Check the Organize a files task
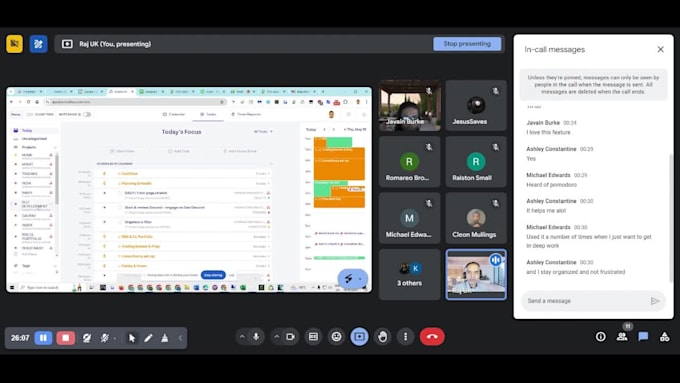680x383 pixels. (120, 222)
